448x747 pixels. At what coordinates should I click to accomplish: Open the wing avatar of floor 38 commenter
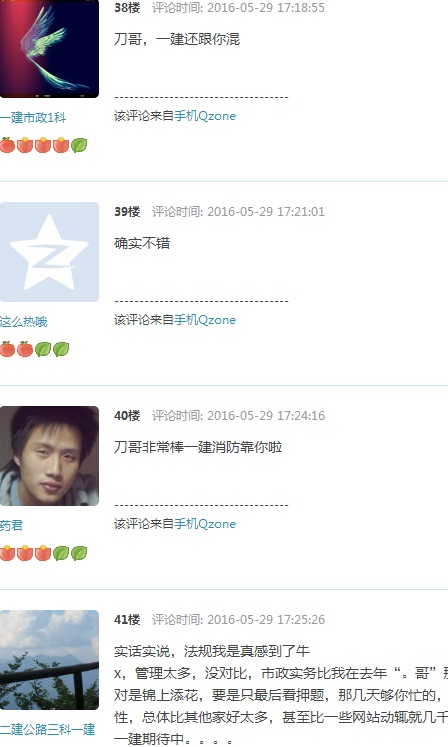49,49
